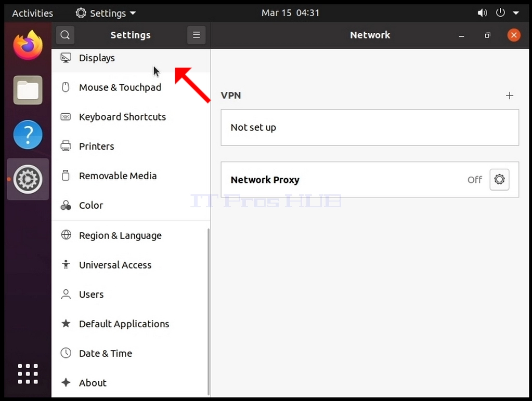
Task: Click the Color circles icon
Action: [66, 205]
